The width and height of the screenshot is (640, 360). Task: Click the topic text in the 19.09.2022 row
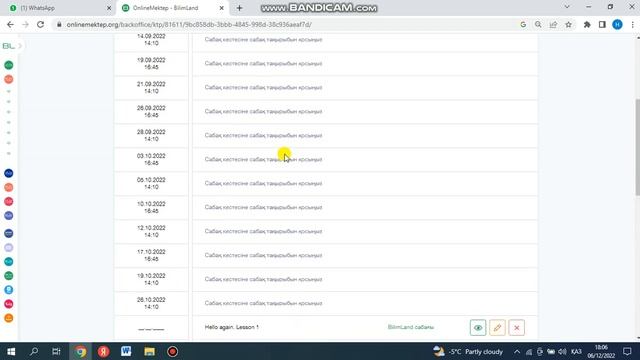[263, 63]
